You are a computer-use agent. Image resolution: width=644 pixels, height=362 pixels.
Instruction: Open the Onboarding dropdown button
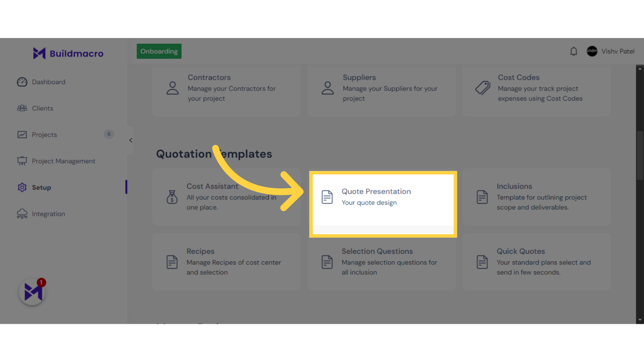pyautogui.click(x=159, y=51)
